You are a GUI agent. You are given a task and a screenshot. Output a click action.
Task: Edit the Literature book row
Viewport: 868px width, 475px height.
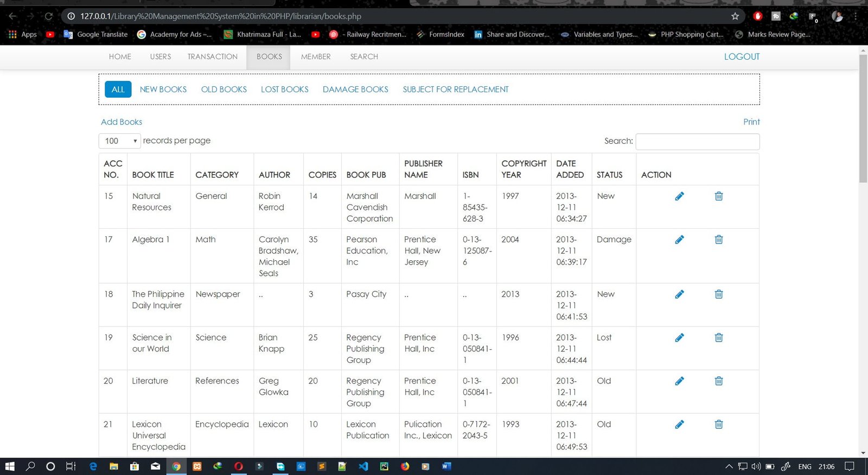click(679, 381)
